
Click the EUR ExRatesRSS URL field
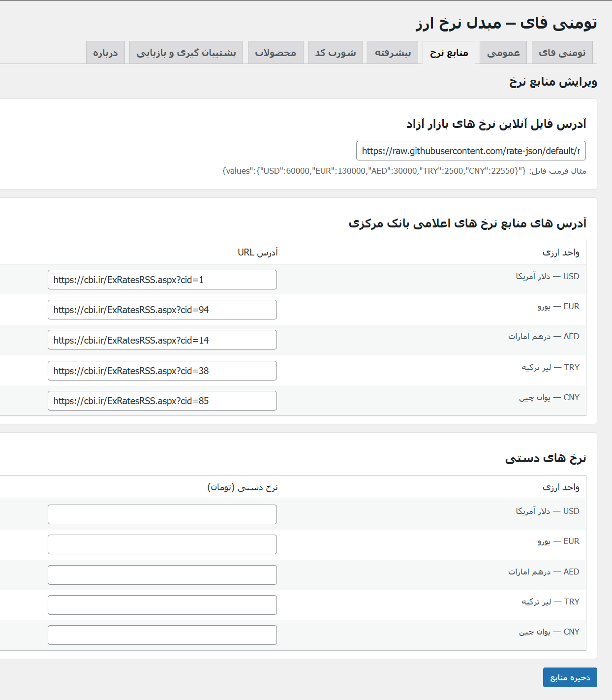(162, 310)
